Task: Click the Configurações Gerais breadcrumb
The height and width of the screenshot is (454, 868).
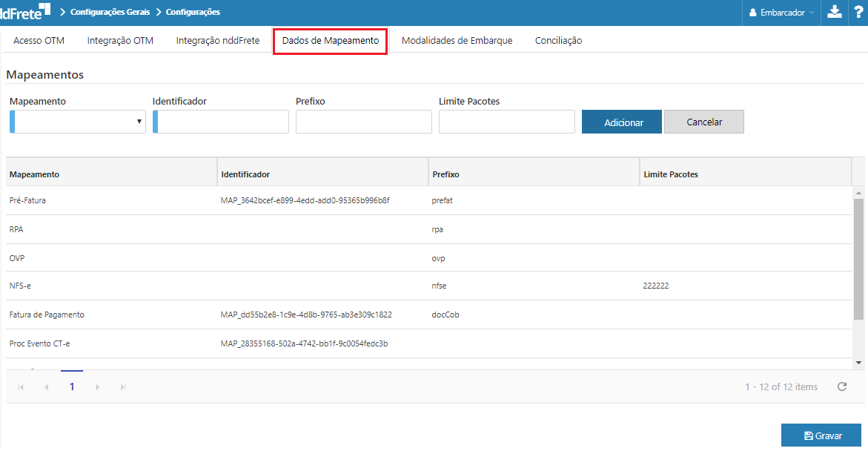Action: (110, 12)
